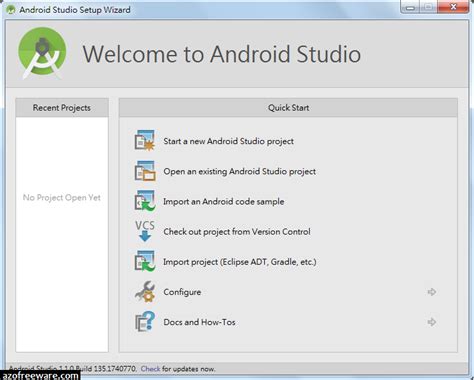The height and width of the screenshot is (380, 474).
Task: Minimize the Setup Wizard window
Action: [x=410, y=7]
